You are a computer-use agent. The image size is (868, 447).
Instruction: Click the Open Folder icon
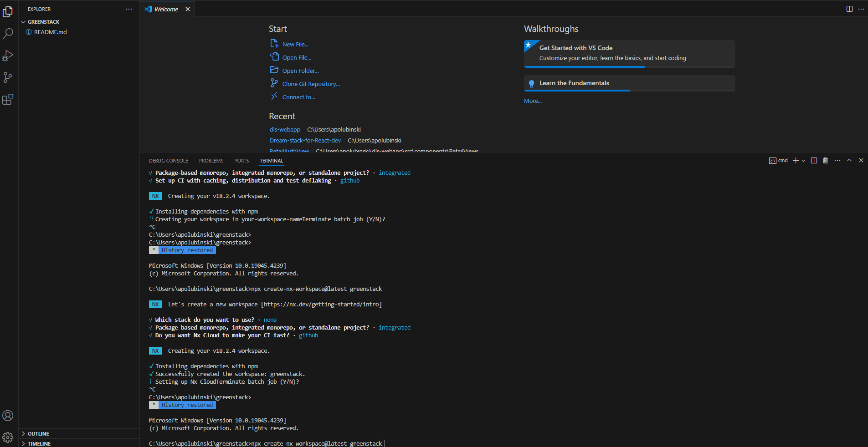tap(274, 70)
